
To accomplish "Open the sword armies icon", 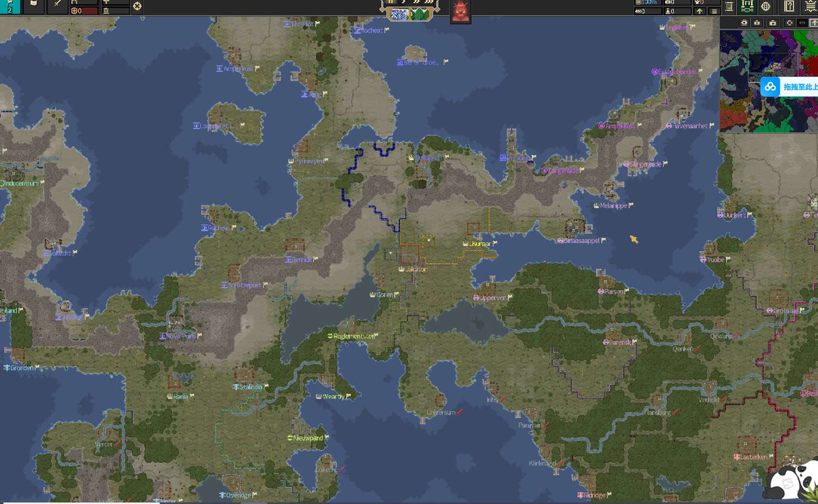I will pos(57,6).
